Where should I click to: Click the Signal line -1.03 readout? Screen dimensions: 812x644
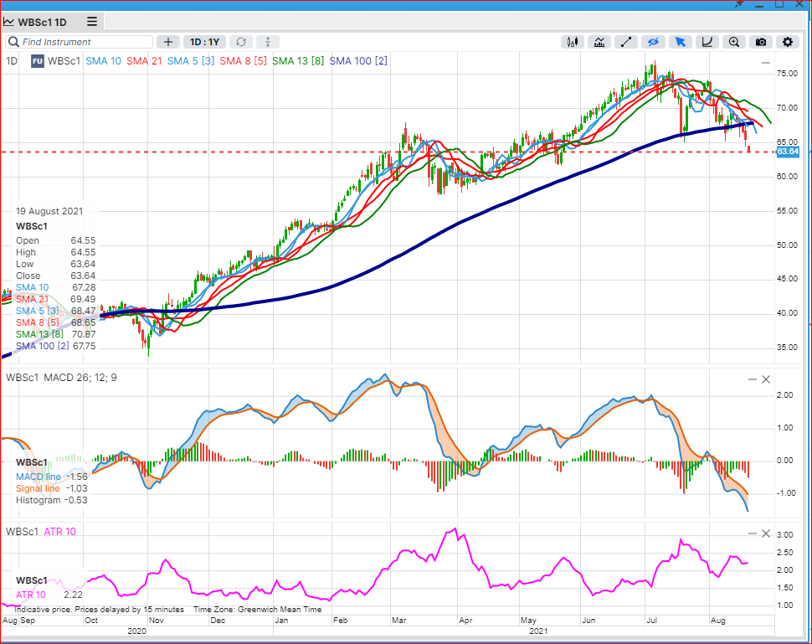point(52,488)
